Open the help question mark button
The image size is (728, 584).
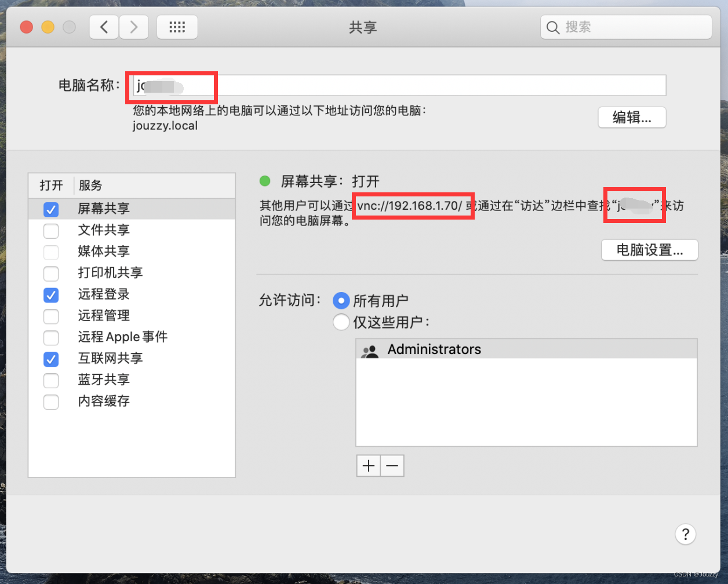[686, 534]
